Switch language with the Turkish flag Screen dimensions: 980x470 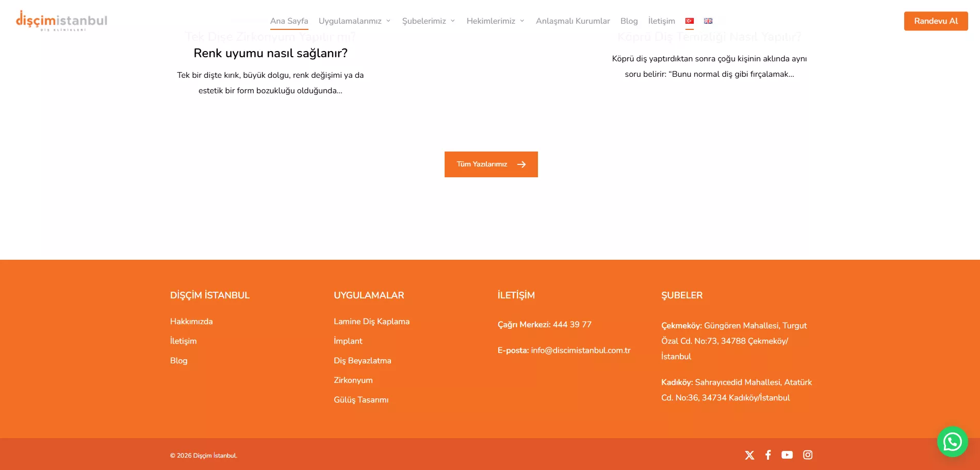[x=689, y=21]
